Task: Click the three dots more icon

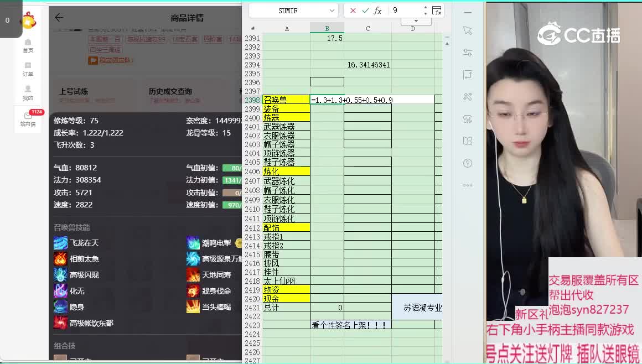Action: tap(468, 185)
